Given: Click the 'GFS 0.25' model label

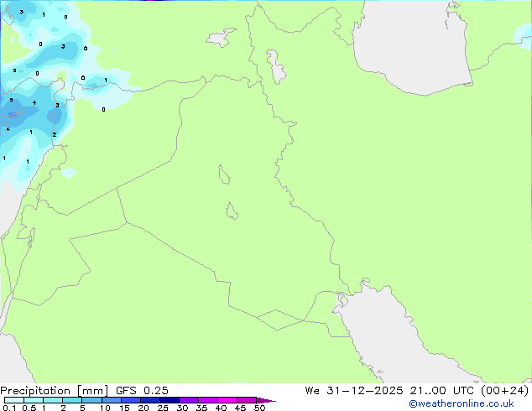Looking at the screenshot, I should [142, 391].
